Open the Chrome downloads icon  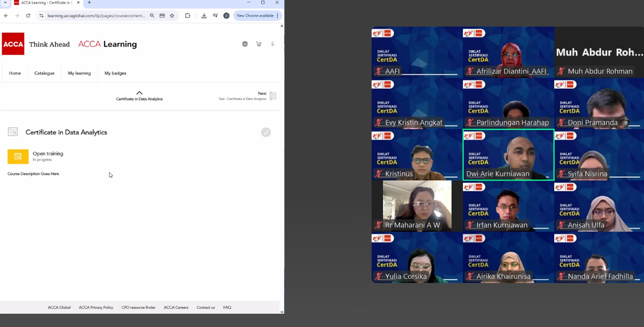click(204, 16)
